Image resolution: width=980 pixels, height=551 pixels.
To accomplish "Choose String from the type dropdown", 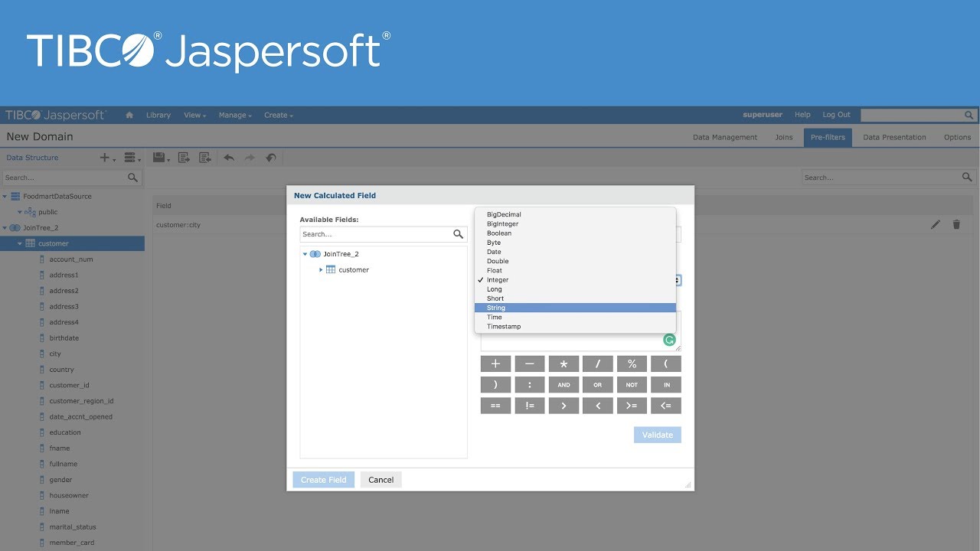I will click(575, 308).
